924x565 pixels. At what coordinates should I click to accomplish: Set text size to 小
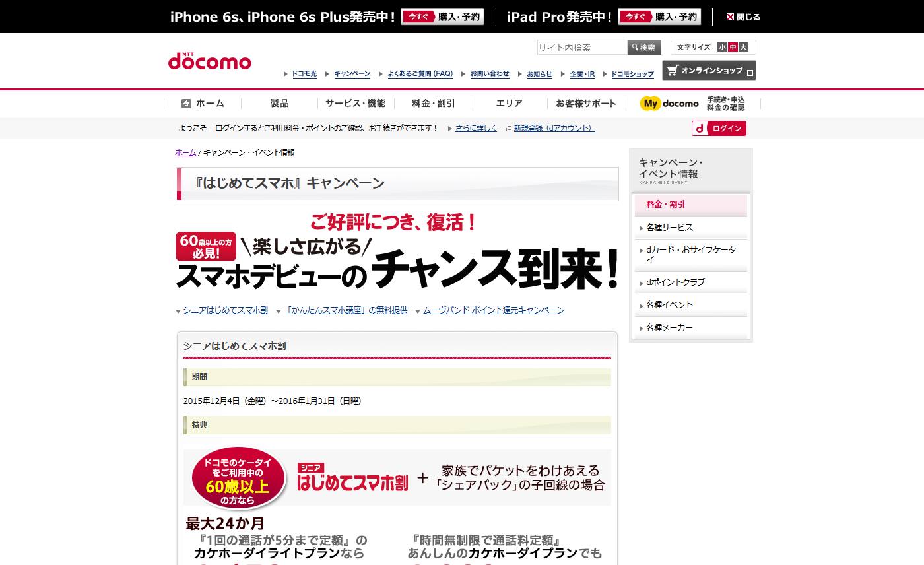[722, 47]
